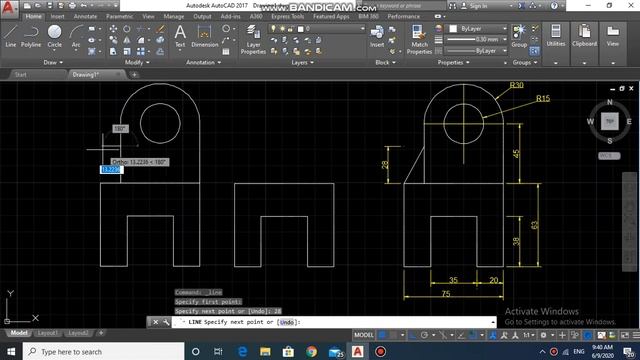Select the Arc tool

click(76, 36)
